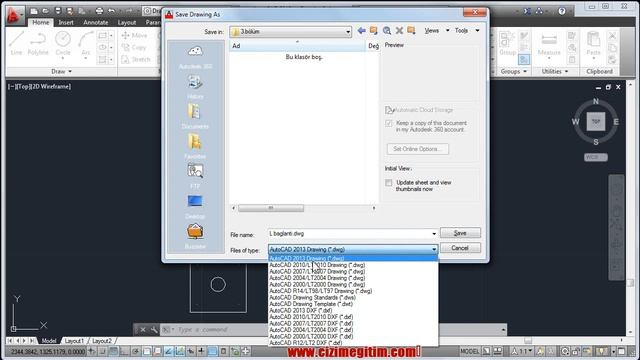The height and width of the screenshot is (360, 640).
Task: Click the Group icon in Groups panel
Action: coord(507,43)
